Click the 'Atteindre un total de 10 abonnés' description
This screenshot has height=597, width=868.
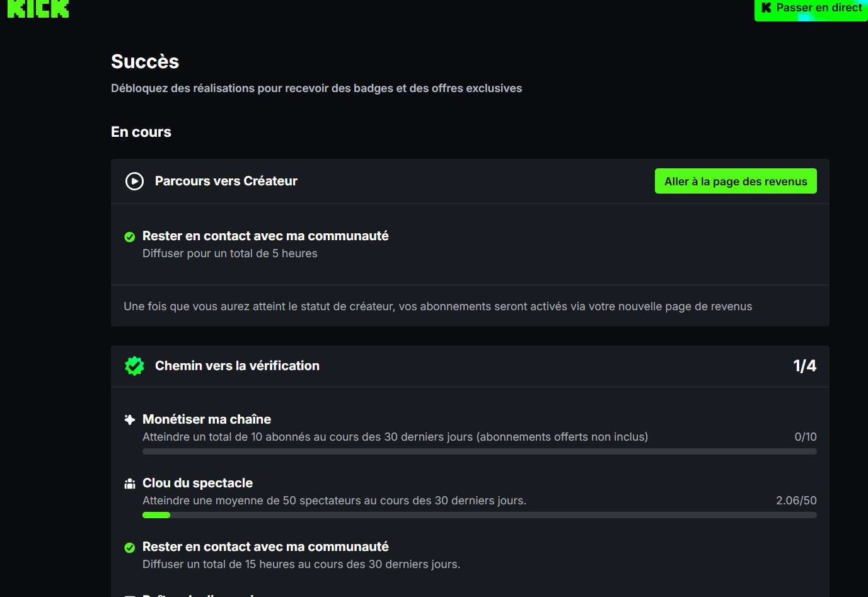(395, 437)
